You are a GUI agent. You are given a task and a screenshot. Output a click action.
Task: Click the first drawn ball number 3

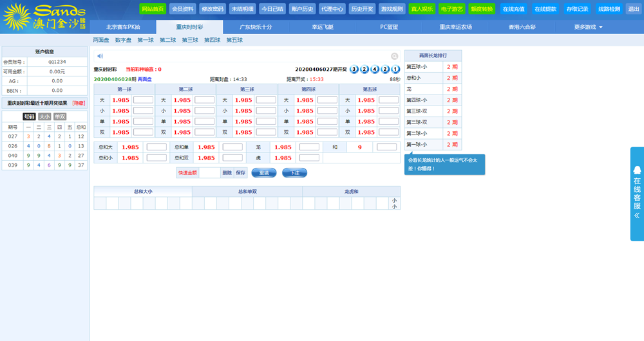coord(354,69)
